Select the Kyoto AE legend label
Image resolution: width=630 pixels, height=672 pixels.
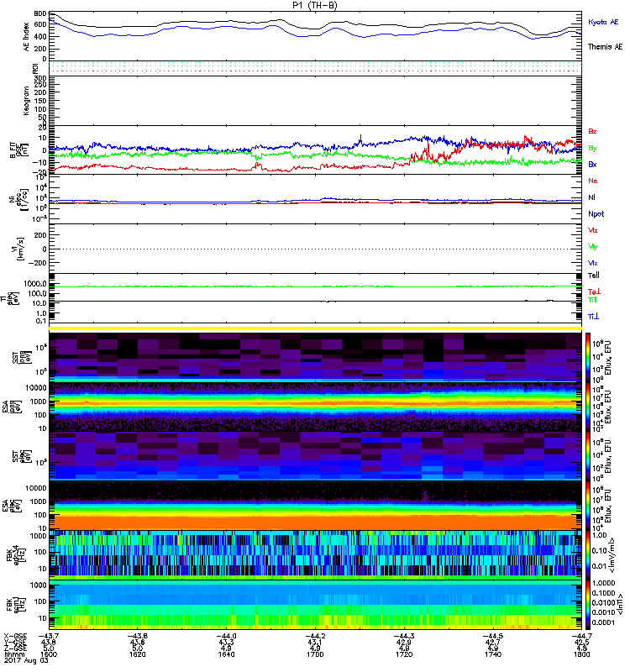pos(603,22)
